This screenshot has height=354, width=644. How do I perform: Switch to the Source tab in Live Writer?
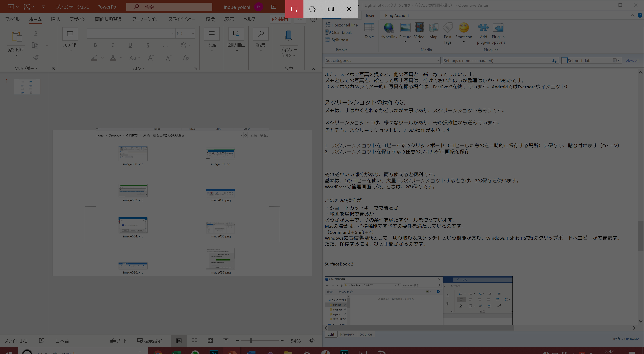click(366, 334)
